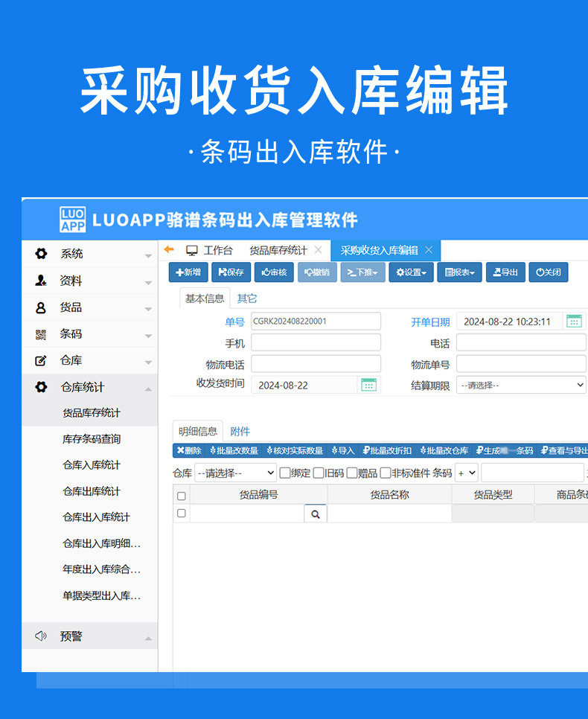Click 批量改折扣 in detail toolbar
The width and height of the screenshot is (588, 719).
point(388,451)
